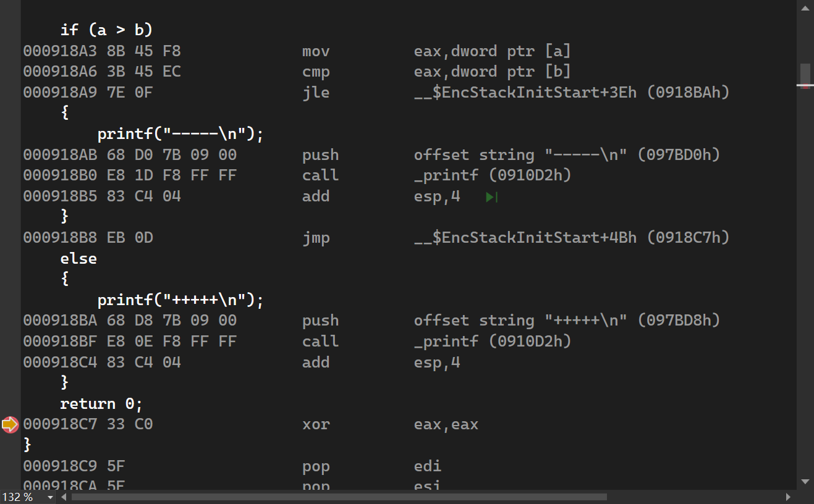Screen dimensions: 814x504
Task: Click the horizontal scrollbar thumb
Action: point(339,497)
